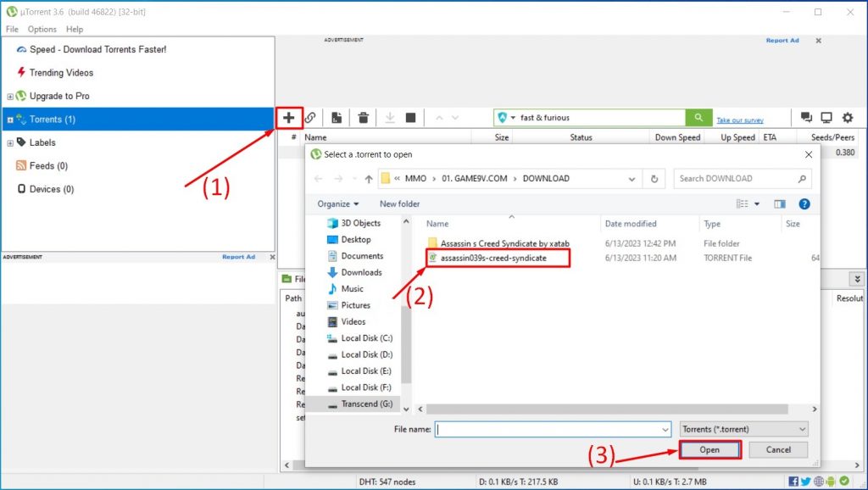Open the Organize dropdown menu
868x490 pixels.
pos(337,203)
